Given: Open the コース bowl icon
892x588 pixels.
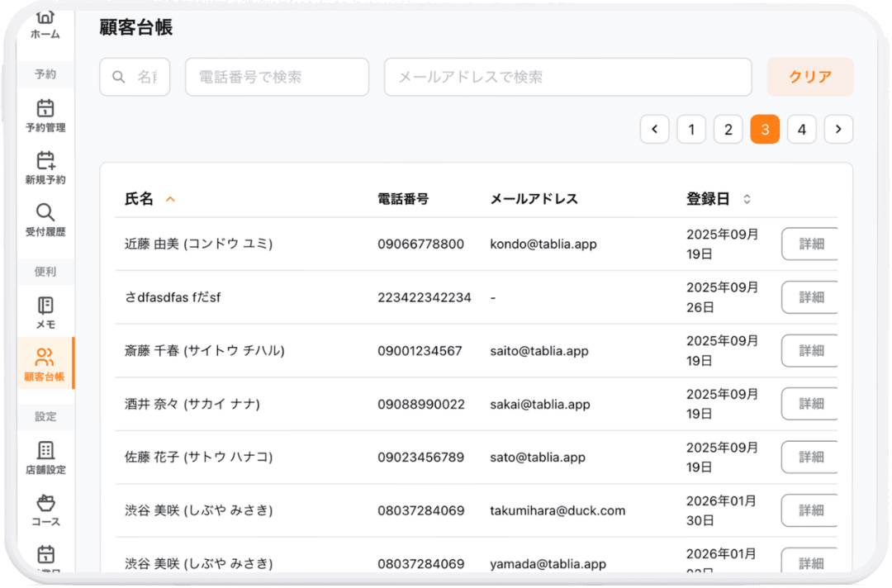Looking at the screenshot, I should point(45,502).
